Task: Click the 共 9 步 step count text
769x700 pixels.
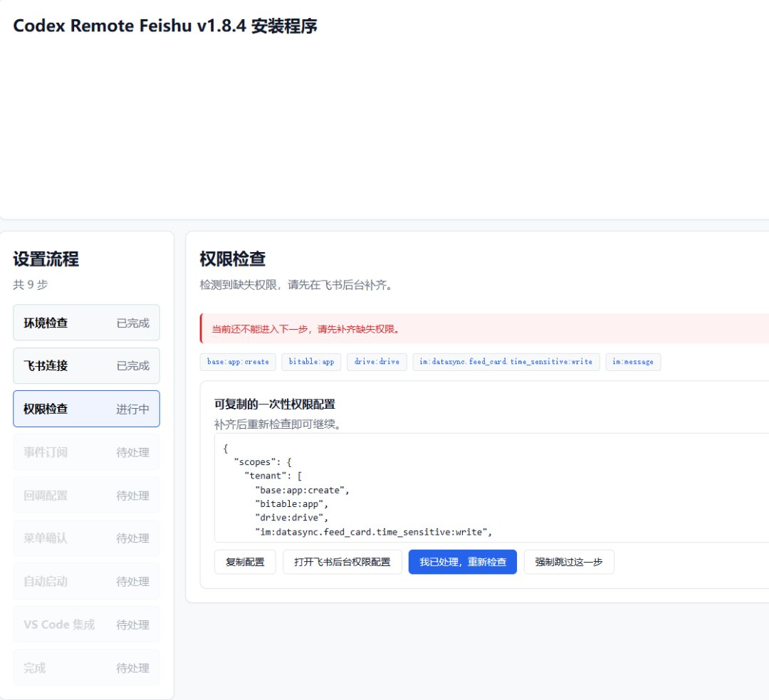Action: 31,285
